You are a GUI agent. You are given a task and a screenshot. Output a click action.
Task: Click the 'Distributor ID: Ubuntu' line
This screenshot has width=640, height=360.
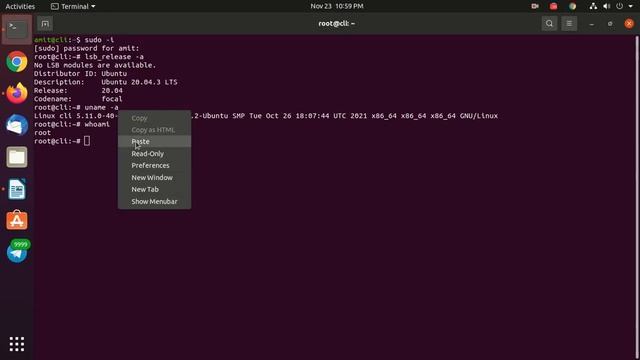click(x=80, y=73)
